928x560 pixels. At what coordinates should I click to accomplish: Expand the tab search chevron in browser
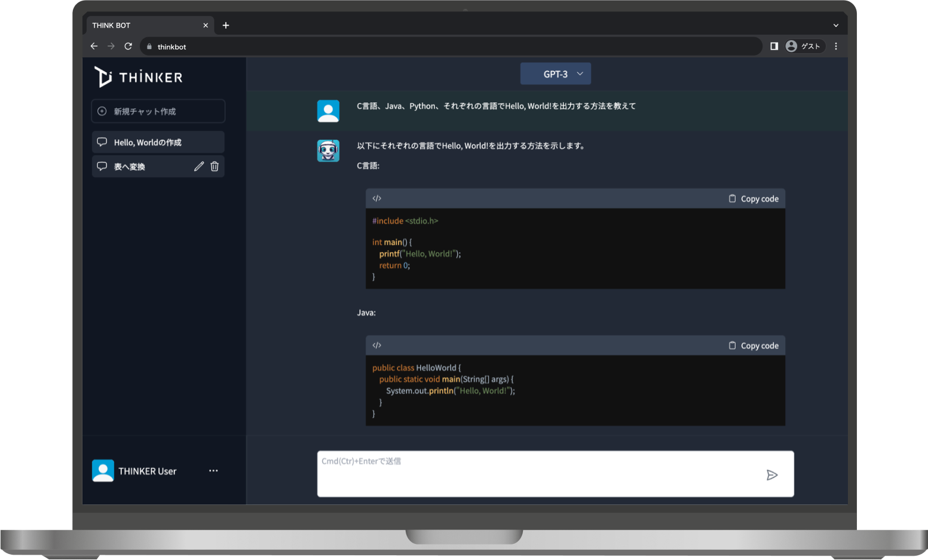[835, 25]
